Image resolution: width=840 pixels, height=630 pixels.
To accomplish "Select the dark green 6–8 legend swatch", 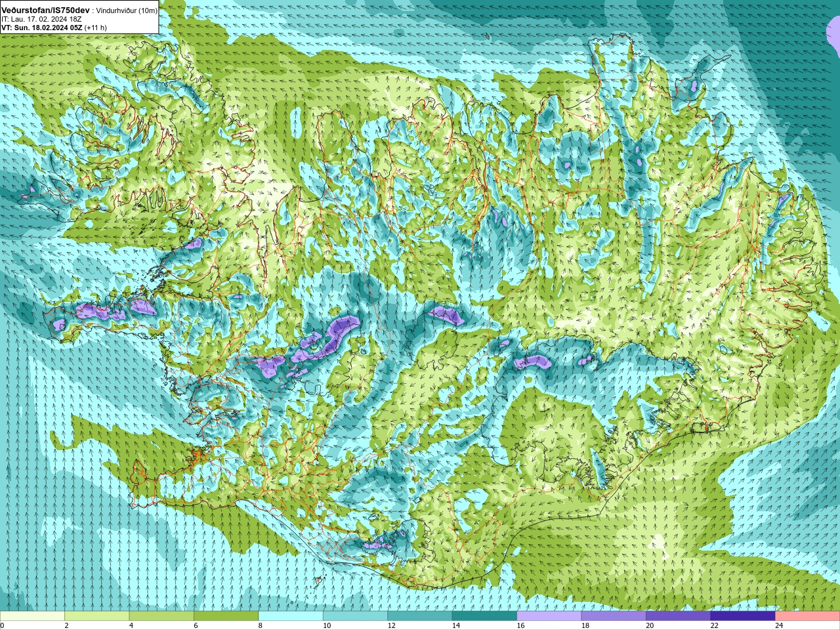I will pos(226,616).
